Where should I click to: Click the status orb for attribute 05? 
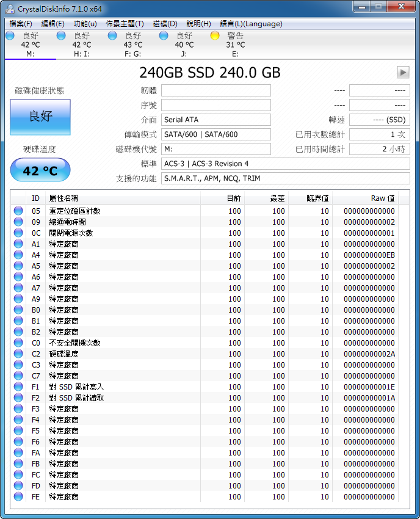pyautogui.click(x=18, y=211)
